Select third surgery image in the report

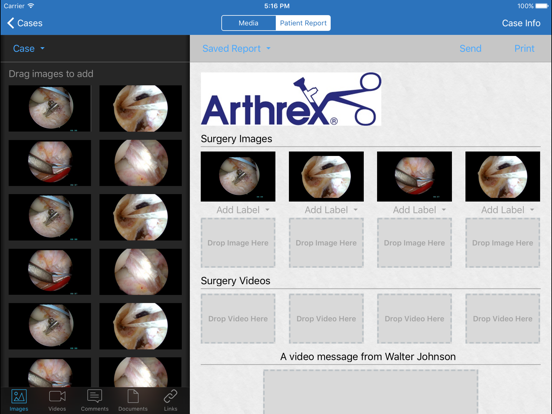414,176
